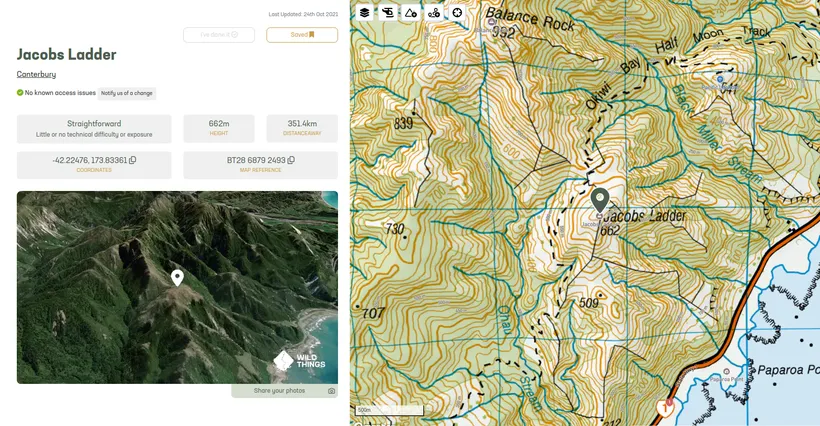Click the camera icon beside Share your photos
This screenshot has height=426, width=820.
331,391
